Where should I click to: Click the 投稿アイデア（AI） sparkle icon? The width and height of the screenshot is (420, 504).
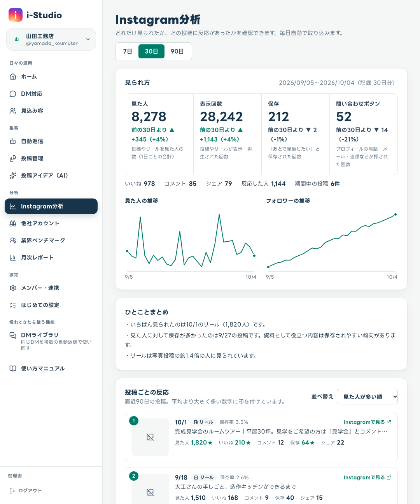[13, 176]
